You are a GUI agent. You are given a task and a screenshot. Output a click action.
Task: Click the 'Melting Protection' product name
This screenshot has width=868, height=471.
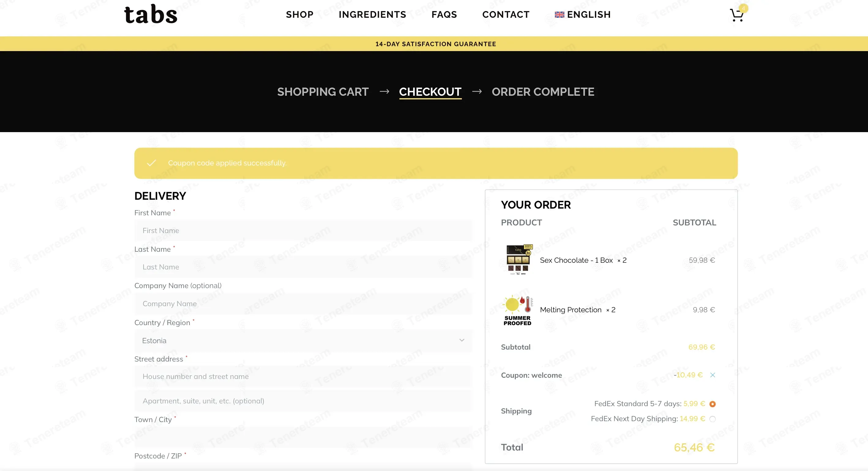point(571,310)
